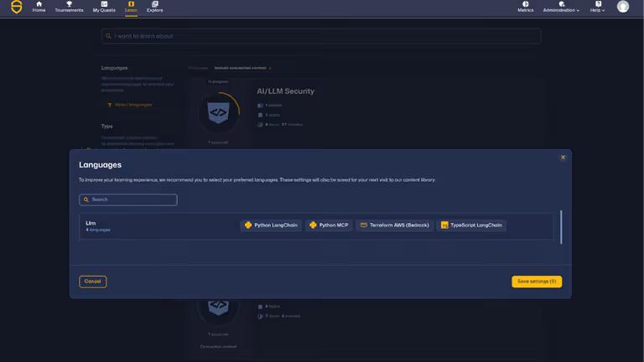Click Save settings (0) button
This screenshot has width=644, height=362.
537,282
